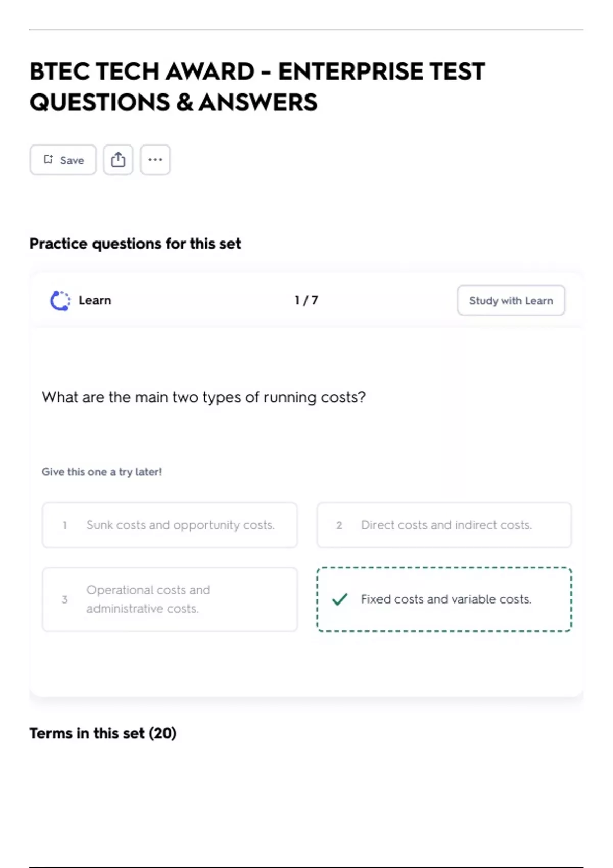Click 'Practice questions for this set' heading
613x868 pixels.
135,244
